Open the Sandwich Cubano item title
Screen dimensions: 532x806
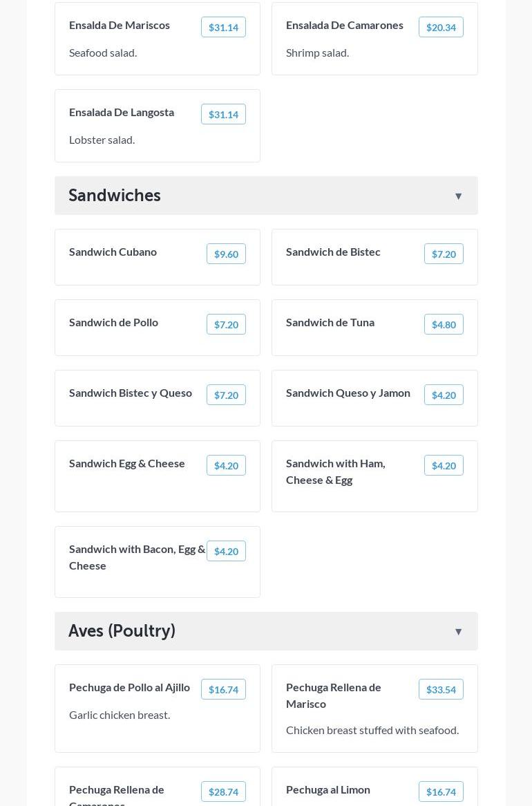click(113, 252)
